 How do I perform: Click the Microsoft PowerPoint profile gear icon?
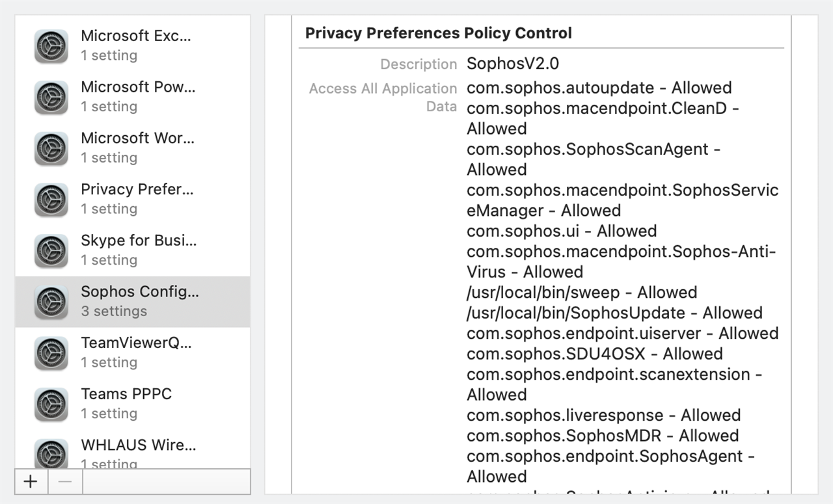point(51,98)
